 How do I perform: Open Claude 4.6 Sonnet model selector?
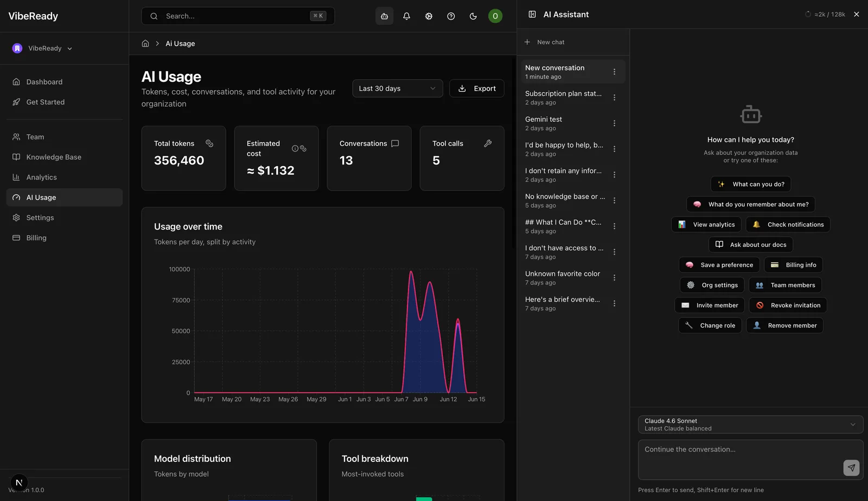750,424
